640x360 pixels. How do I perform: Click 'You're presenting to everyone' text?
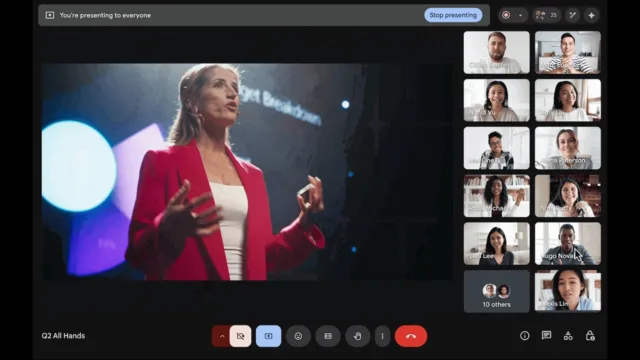(105, 15)
